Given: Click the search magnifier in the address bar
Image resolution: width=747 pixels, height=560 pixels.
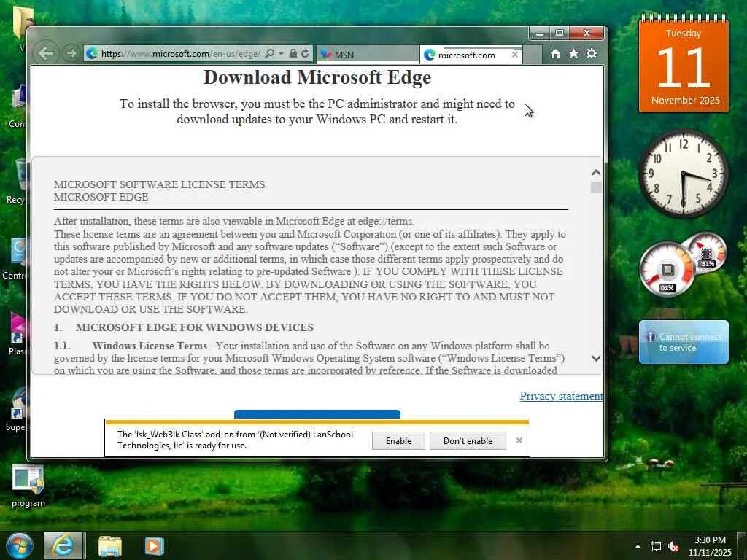Looking at the screenshot, I should 270,54.
